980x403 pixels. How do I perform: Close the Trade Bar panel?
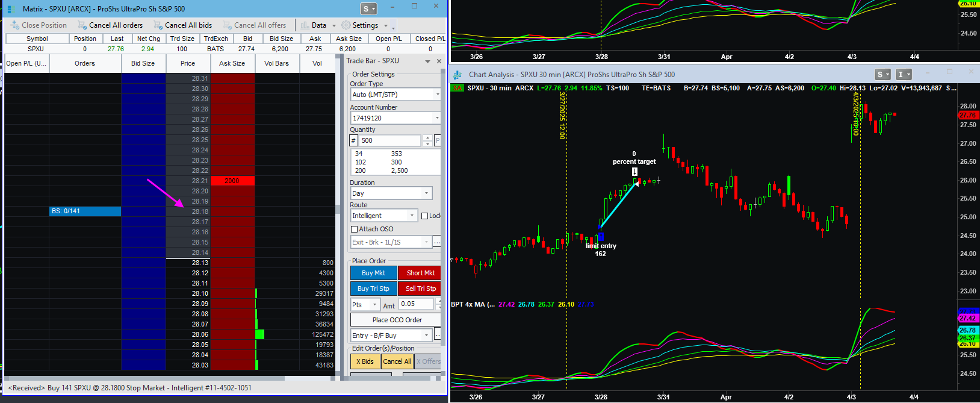coord(439,61)
